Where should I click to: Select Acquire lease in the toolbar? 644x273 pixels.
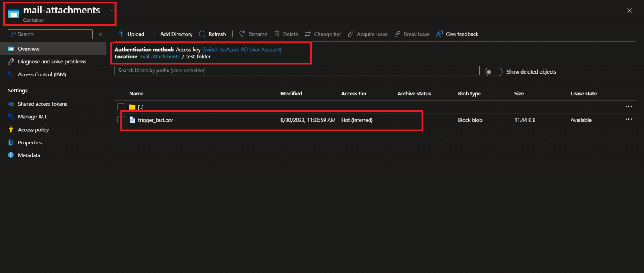368,34
